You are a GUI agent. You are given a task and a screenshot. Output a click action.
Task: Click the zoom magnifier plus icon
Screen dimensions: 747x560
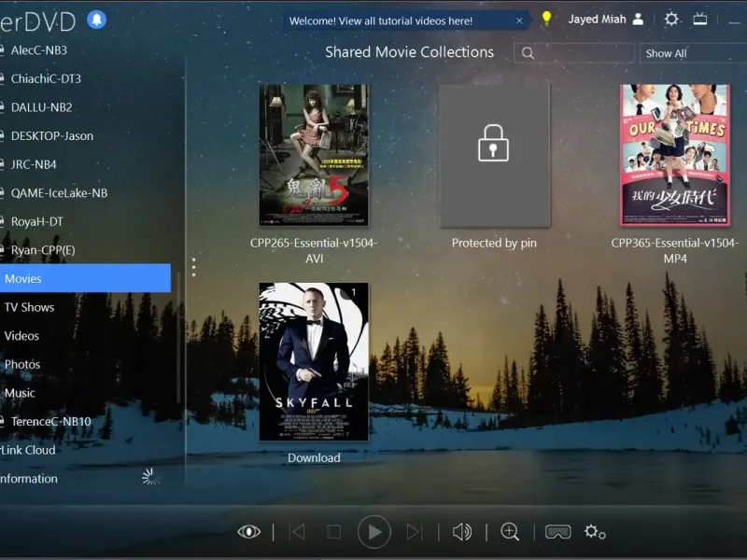click(x=510, y=531)
